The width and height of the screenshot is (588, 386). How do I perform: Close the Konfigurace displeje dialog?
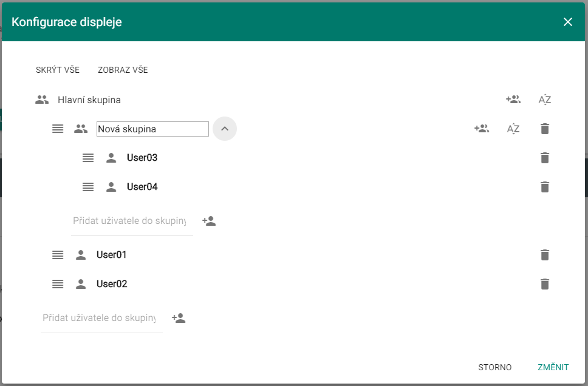point(568,22)
